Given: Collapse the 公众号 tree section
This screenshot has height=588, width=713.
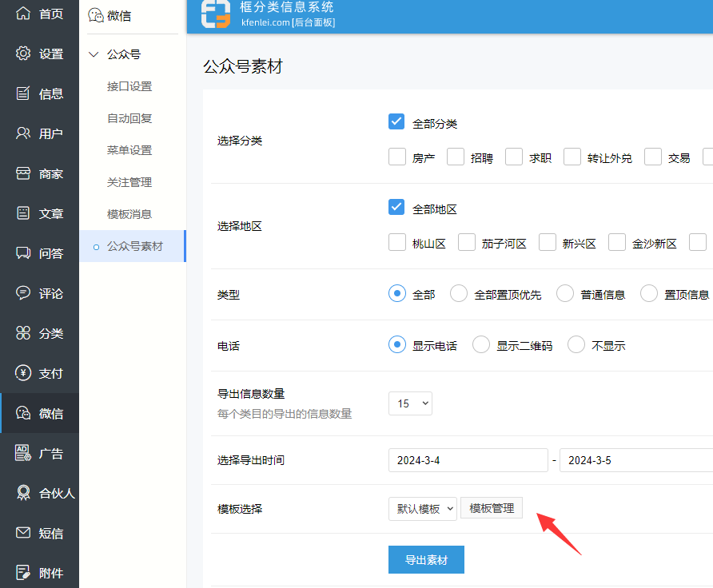Looking at the screenshot, I should tap(94, 54).
